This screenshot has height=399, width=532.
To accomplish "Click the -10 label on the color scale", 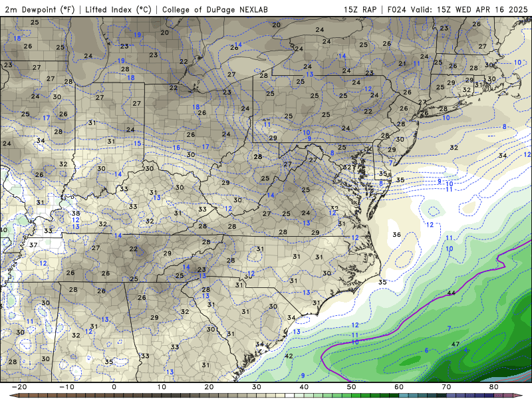I will pos(66,387).
